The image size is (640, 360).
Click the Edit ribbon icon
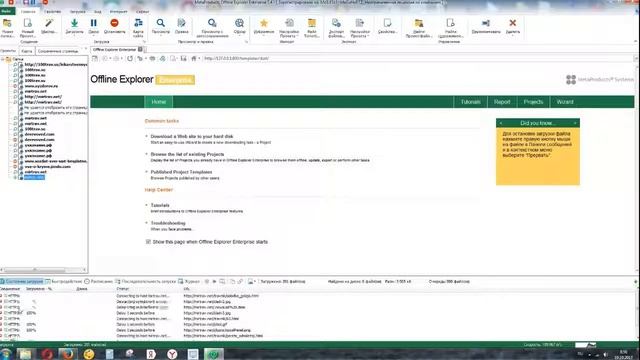182,23
